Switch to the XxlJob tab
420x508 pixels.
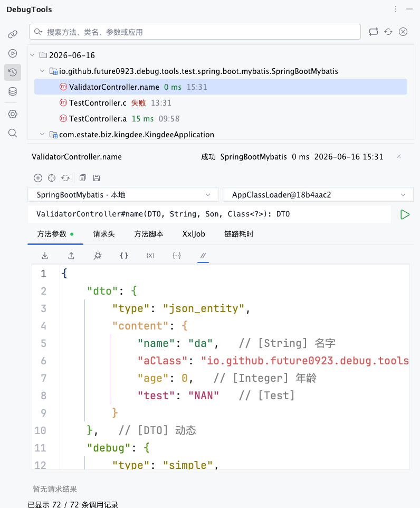(x=194, y=234)
